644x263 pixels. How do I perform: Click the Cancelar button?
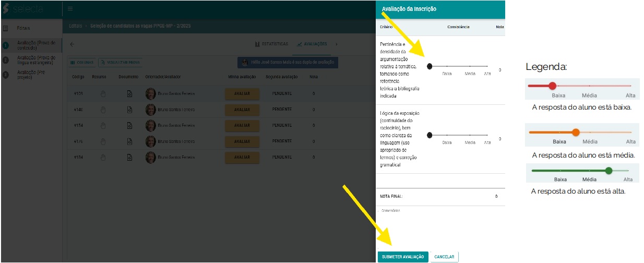[445, 257]
